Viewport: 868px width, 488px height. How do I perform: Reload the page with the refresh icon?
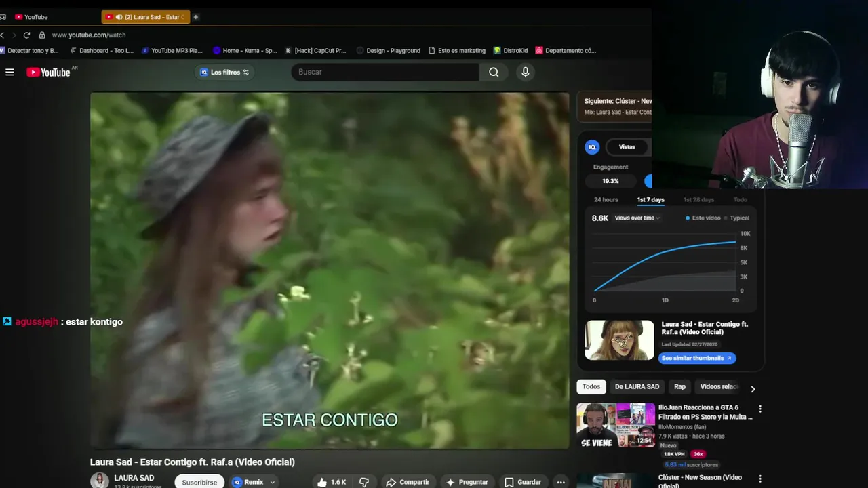[x=26, y=35]
